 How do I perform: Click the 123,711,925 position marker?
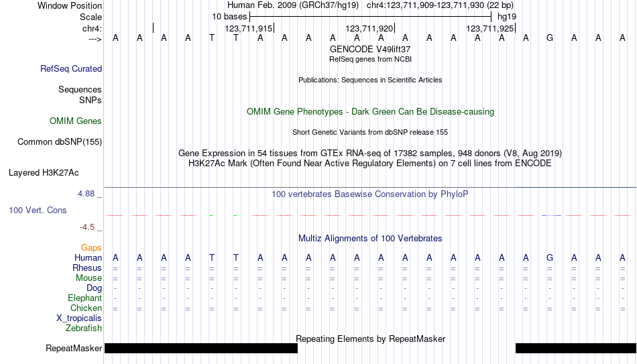(x=490, y=29)
